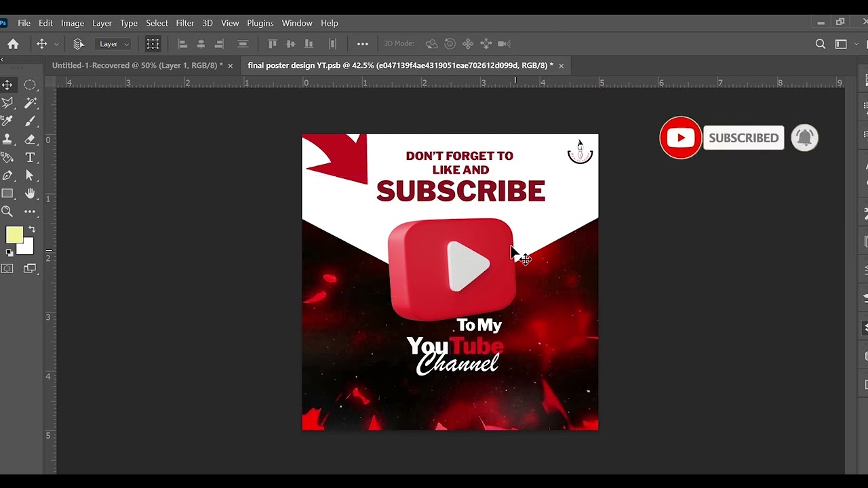Open the Auto-Select Layer dropdown
This screenshot has width=868, height=488.
click(114, 44)
